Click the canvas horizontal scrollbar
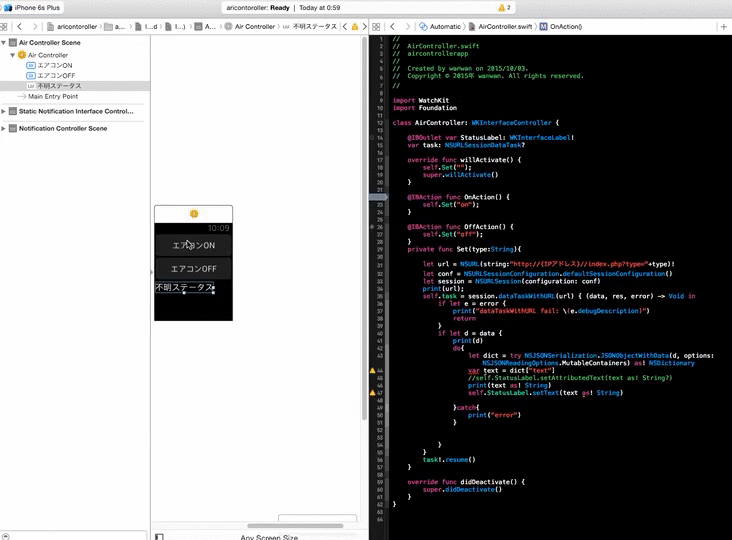The image size is (732, 540). tap(295, 526)
